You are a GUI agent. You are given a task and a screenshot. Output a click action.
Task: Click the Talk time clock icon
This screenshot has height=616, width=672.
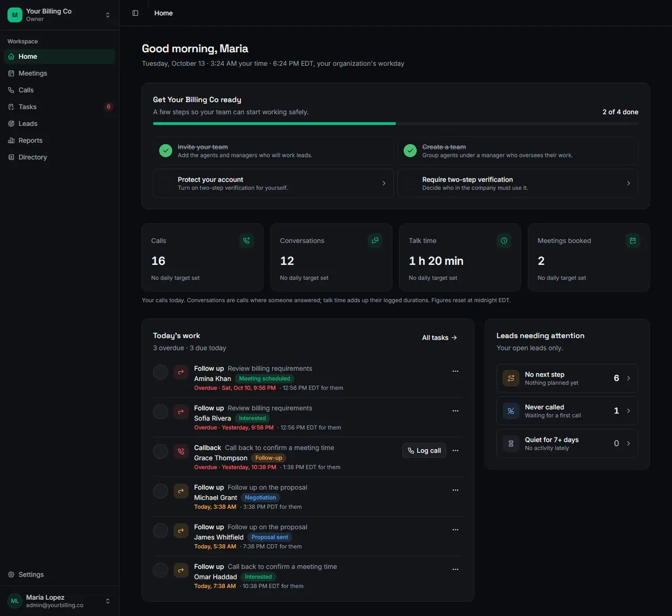click(x=504, y=241)
